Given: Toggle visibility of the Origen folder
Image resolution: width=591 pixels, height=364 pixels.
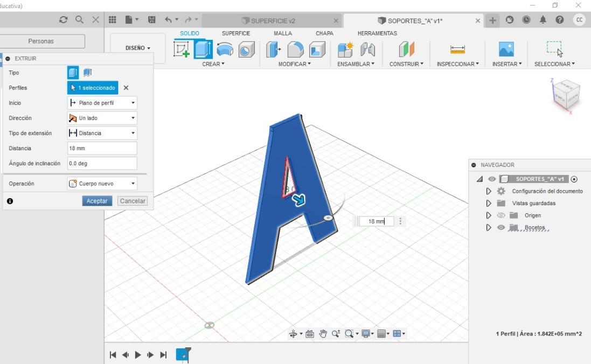Looking at the screenshot, I should (501, 215).
